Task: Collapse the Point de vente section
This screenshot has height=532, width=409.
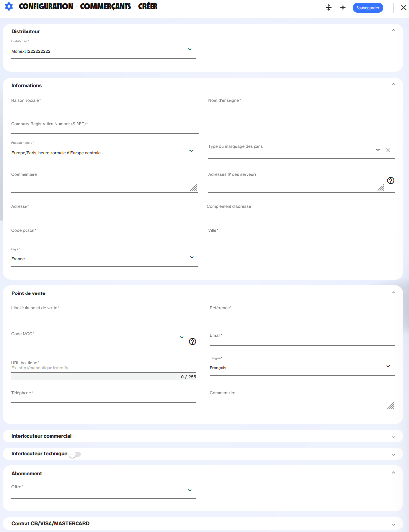Action: click(x=393, y=293)
